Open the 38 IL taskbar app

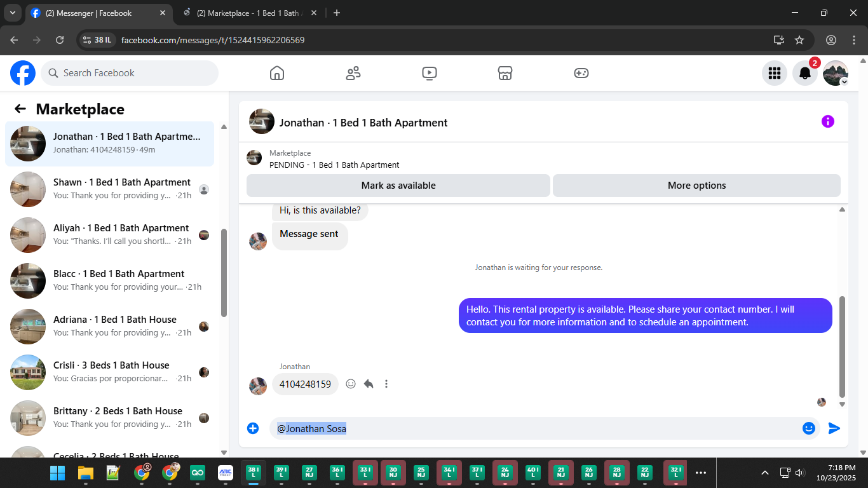(253, 473)
